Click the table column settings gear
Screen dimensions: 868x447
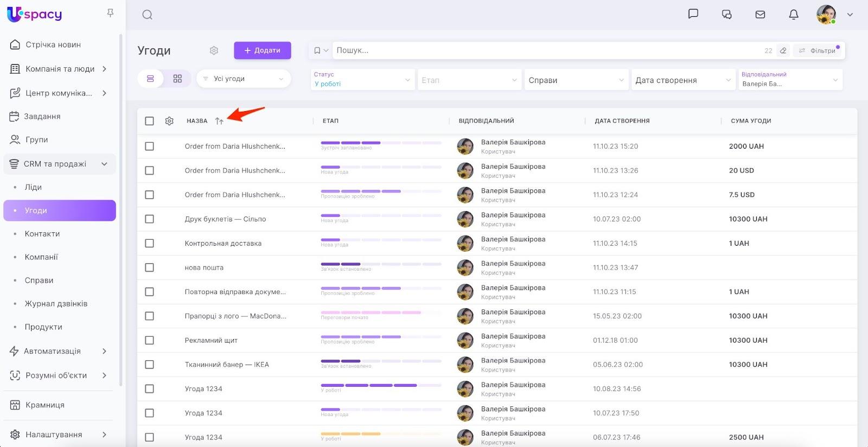(x=169, y=121)
